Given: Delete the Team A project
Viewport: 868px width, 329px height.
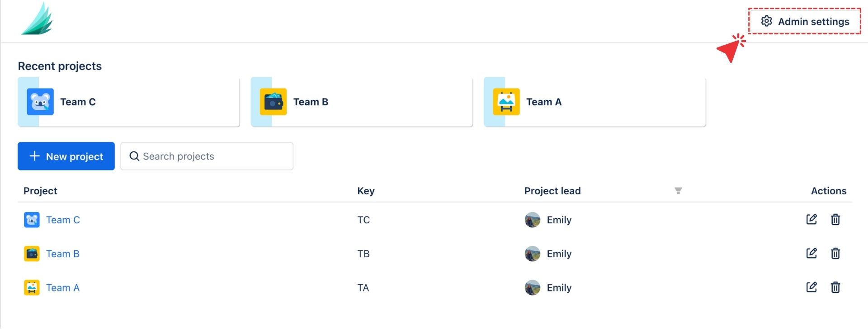Looking at the screenshot, I should click(x=835, y=287).
